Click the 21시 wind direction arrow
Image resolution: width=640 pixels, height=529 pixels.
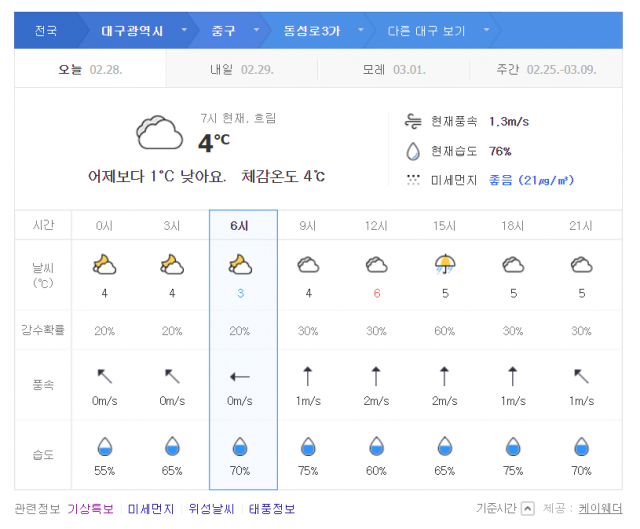coord(581,376)
